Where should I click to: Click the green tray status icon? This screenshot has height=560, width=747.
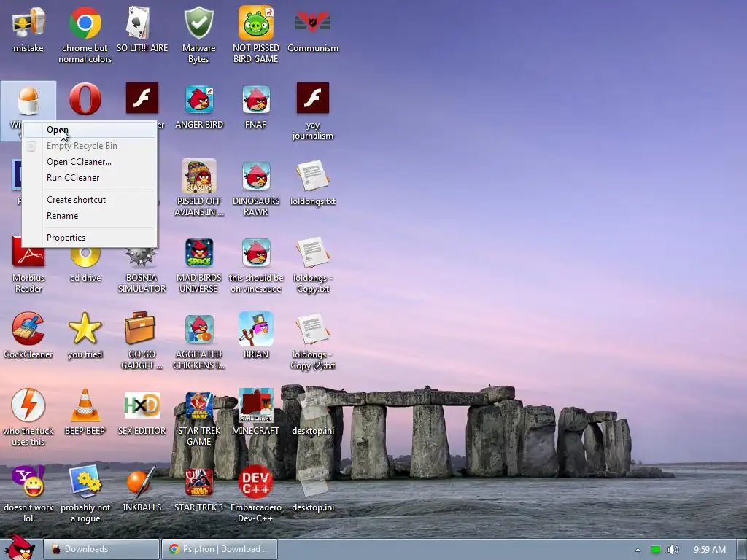click(656, 550)
